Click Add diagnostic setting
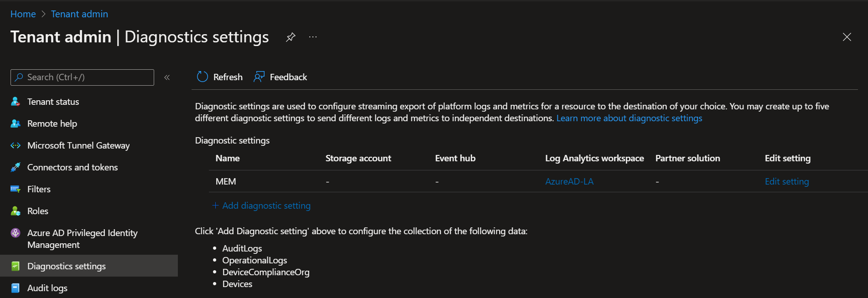Screen dimensions: 868x298 pyautogui.click(x=261, y=206)
